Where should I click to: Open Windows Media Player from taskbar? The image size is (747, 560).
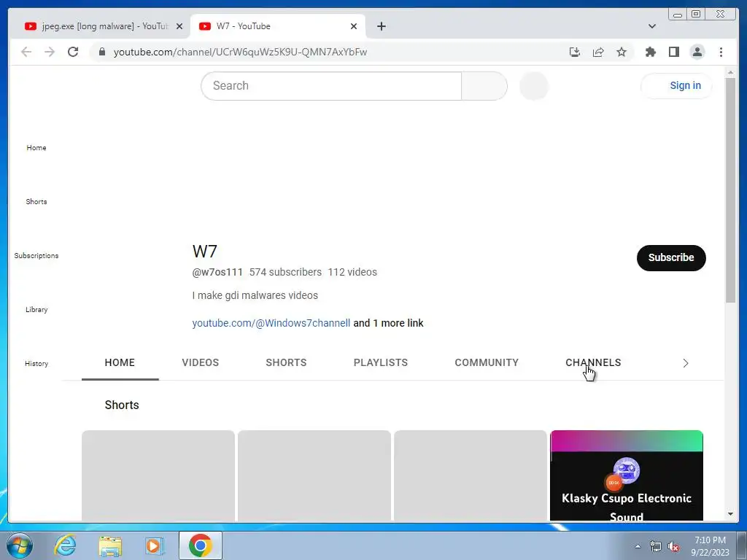click(x=154, y=545)
